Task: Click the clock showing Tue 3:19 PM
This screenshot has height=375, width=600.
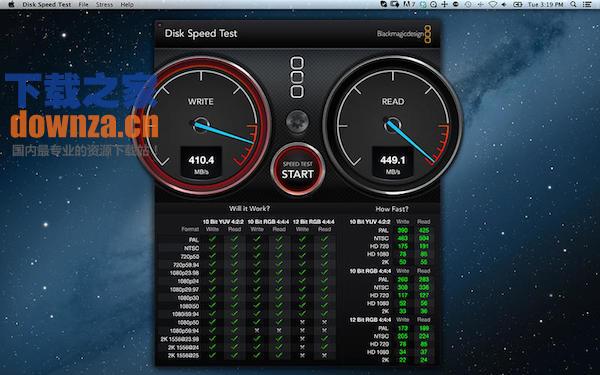Action: tap(545, 5)
